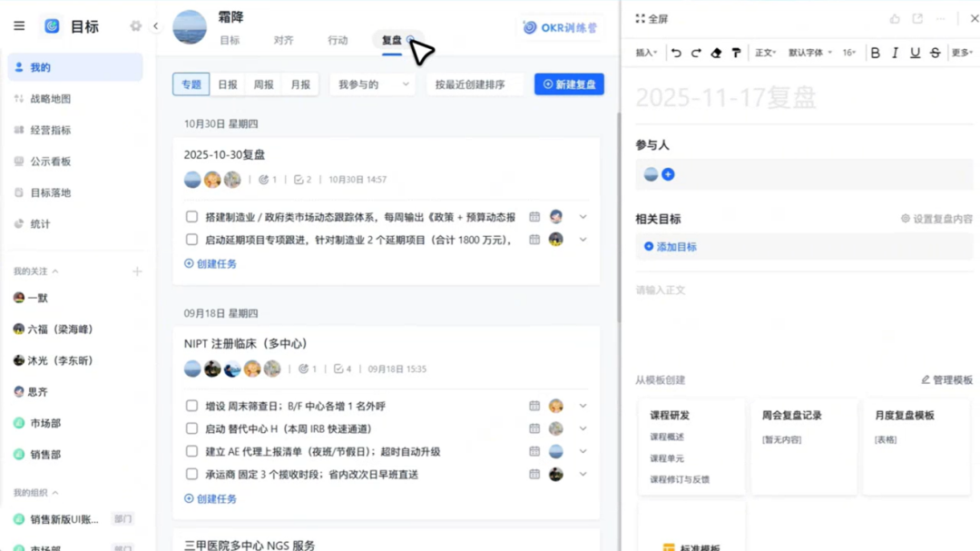Open the font size 16 dropdown

[848, 54]
